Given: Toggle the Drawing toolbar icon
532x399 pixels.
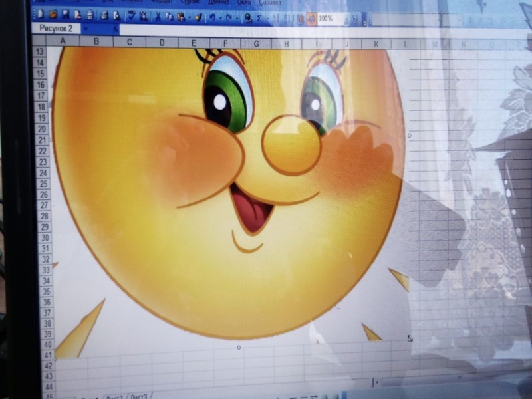Looking at the screenshot, I should coord(311,19).
